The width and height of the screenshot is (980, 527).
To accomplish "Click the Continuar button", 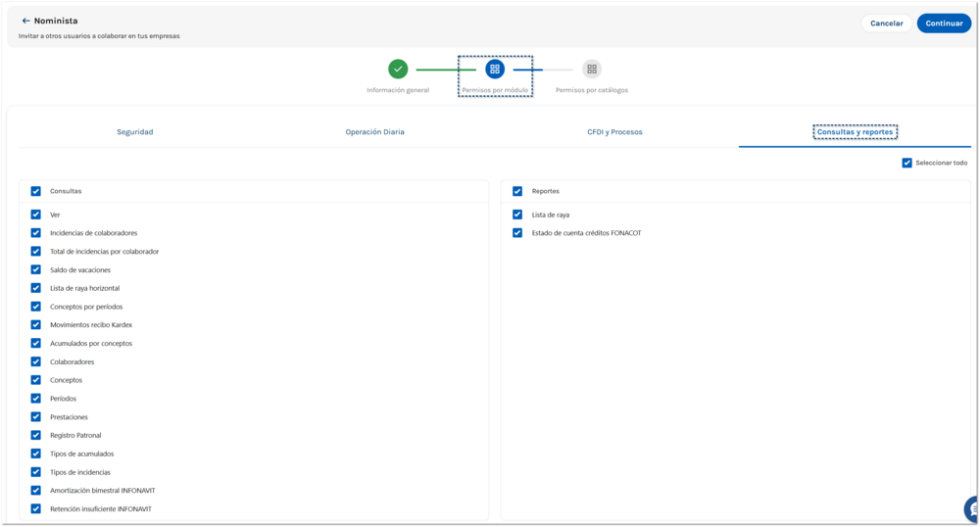I will coord(943,23).
